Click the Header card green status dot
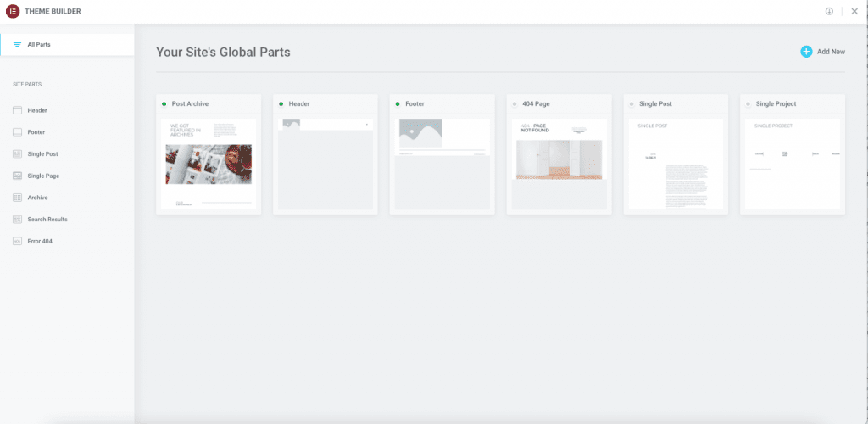This screenshot has height=424, width=868. point(281,104)
